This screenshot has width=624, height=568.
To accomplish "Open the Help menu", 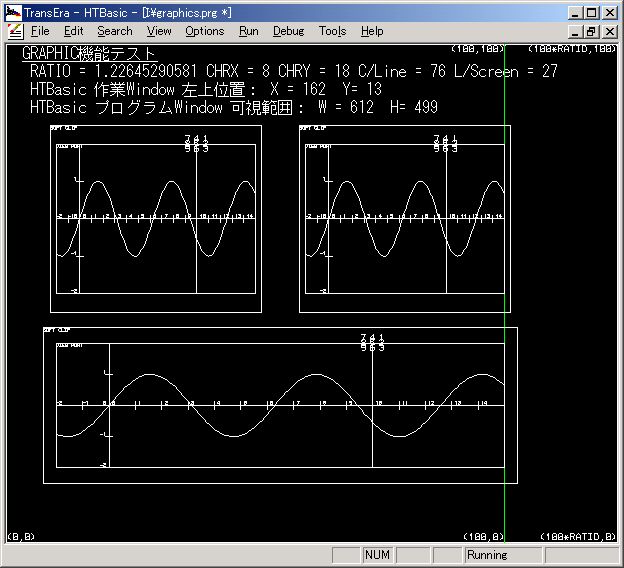I will [372, 31].
